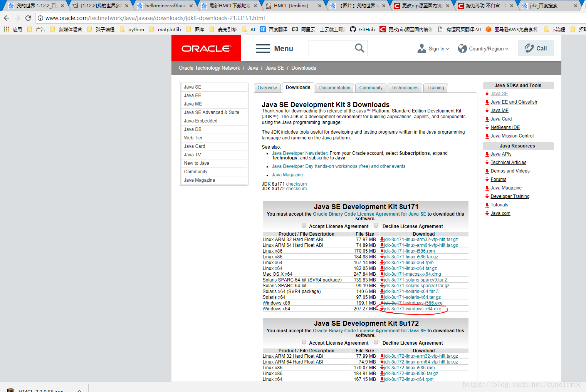
Task: Switch to the Documentation tab
Action: (x=334, y=88)
